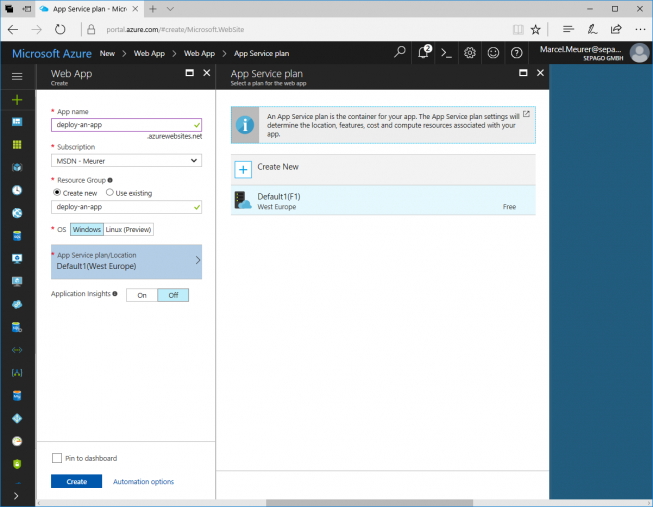The image size is (653, 507).
Task: Check Pin to dashboard checkbox
Action: pyautogui.click(x=57, y=458)
